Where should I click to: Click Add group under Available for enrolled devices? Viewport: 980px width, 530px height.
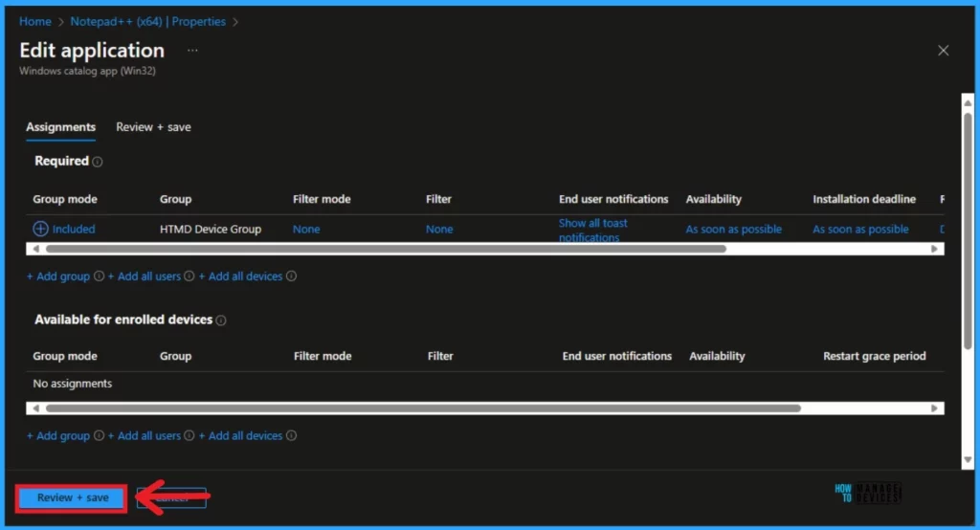coord(58,435)
